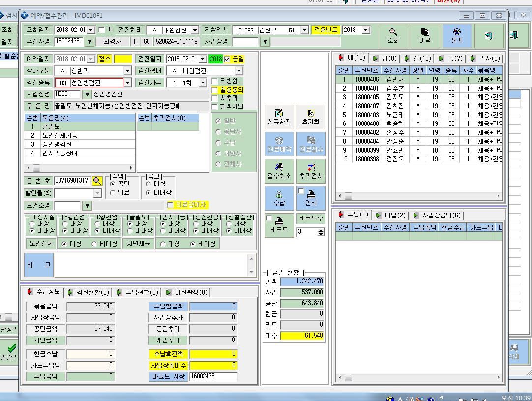Click the 초기화 reset icon button
The height and width of the screenshot is (401, 532).
pos(311,117)
